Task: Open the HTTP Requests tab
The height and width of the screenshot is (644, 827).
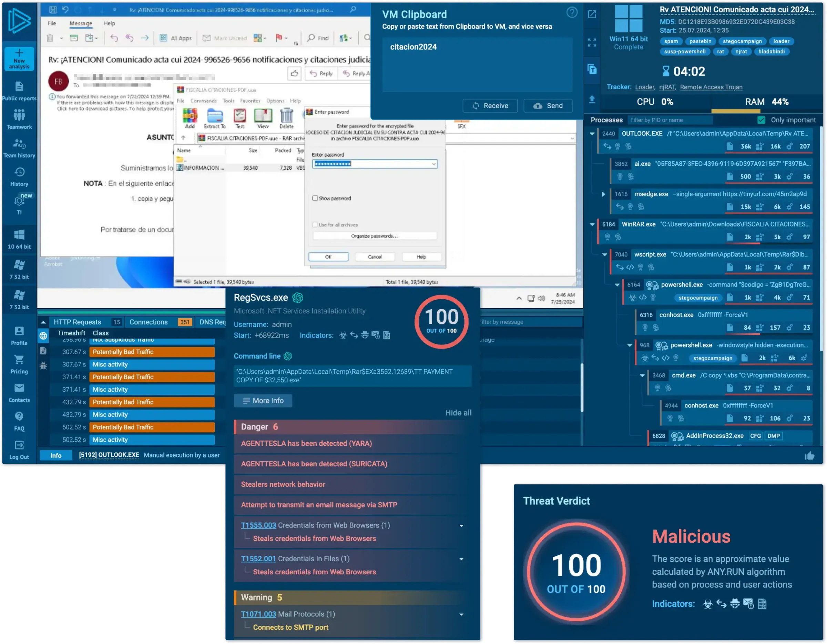Action: coord(77,322)
